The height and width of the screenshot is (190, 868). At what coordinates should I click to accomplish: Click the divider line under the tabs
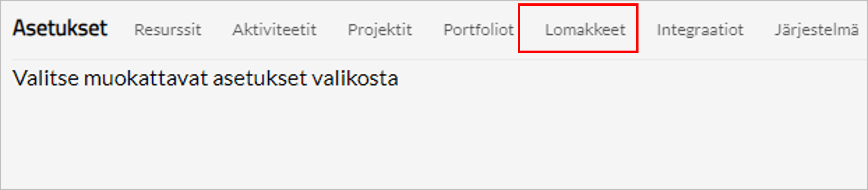click(439, 60)
